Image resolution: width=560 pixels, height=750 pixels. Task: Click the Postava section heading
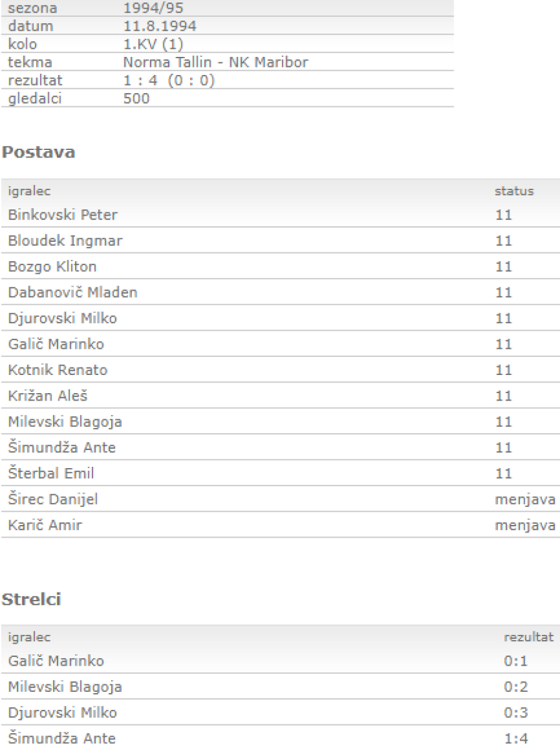click(x=39, y=152)
